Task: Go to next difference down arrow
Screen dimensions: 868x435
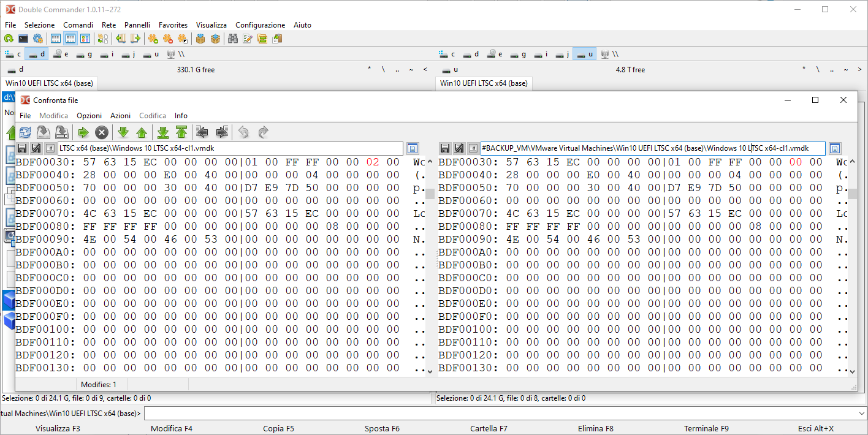Action: tap(123, 132)
